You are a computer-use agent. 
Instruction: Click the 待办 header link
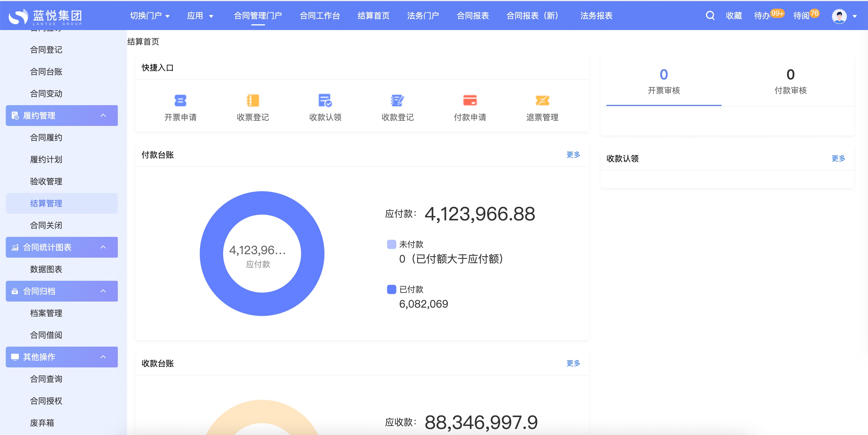coord(762,16)
